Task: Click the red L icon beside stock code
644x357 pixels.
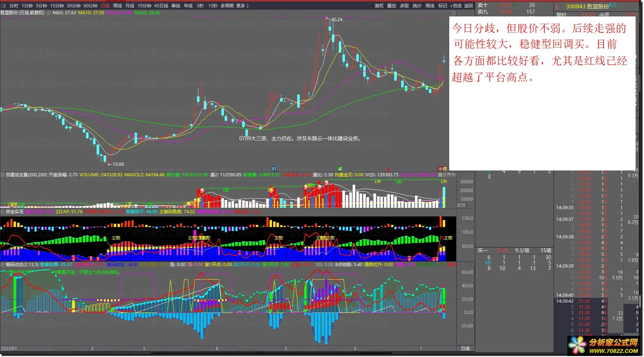Action: pyautogui.click(x=557, y=7)
